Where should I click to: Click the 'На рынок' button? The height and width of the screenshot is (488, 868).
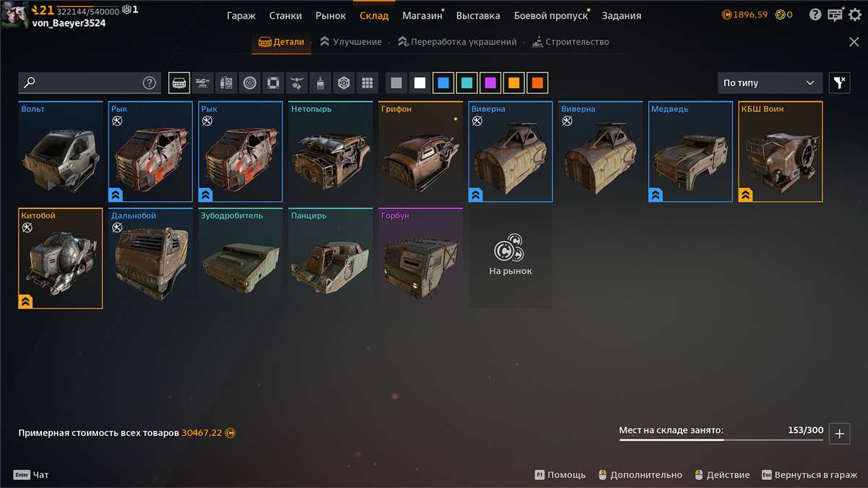(510, 257)
